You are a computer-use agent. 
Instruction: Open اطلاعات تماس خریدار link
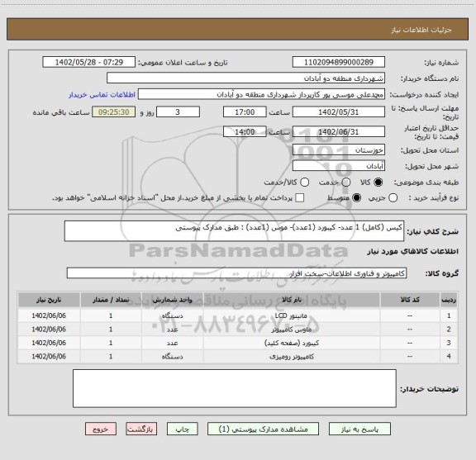(x=102, y=95)
